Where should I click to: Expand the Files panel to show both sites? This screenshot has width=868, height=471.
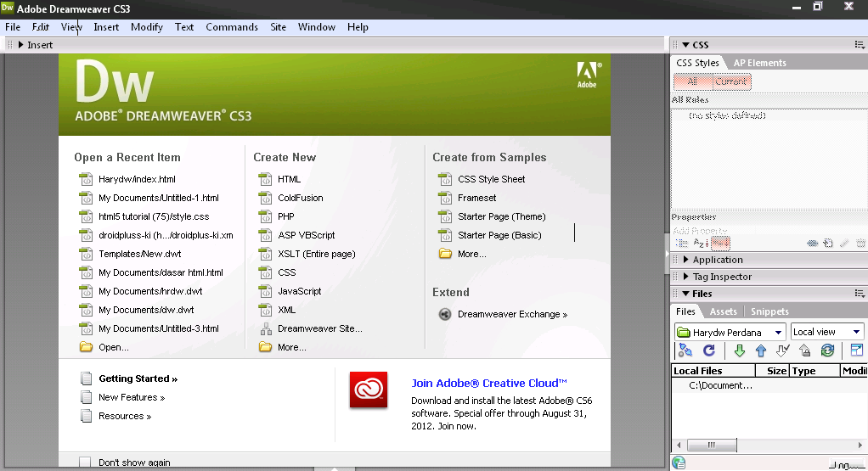856,350
